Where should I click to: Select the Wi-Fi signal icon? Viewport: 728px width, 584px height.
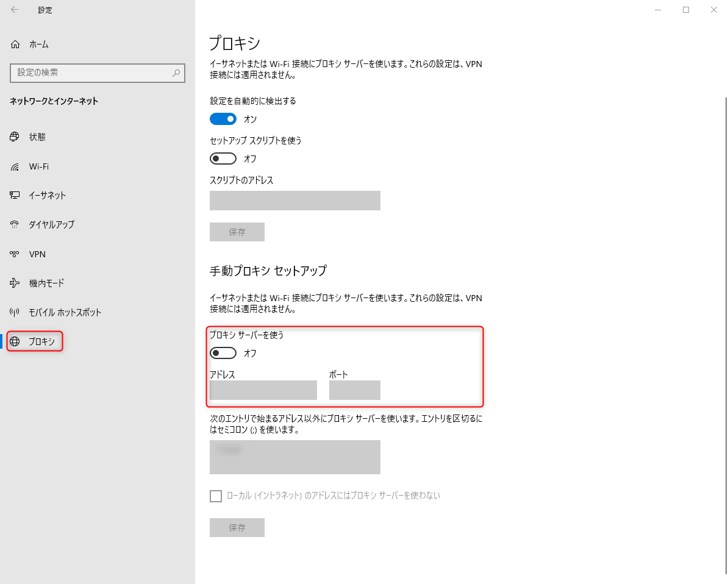point(15,166)
